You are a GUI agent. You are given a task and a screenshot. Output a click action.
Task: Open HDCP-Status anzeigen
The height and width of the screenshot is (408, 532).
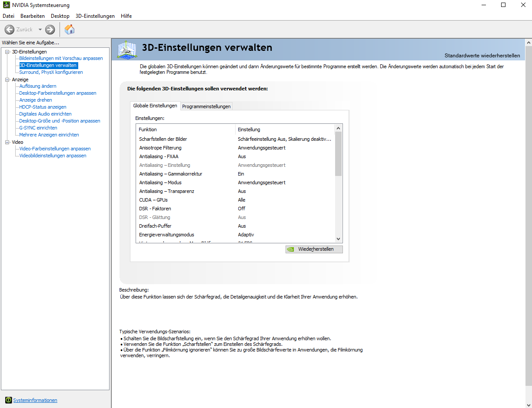click(x=43, y=107)
